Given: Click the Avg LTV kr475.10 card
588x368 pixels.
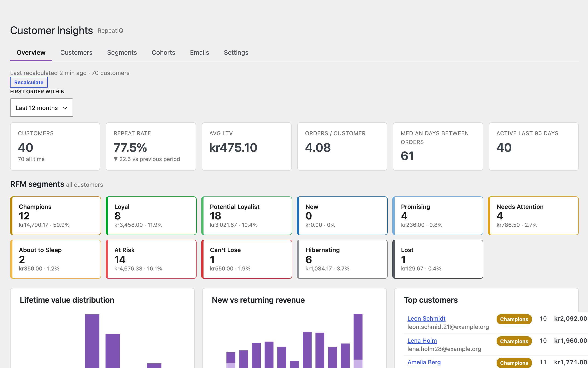Looking at the screenshot, I should pos(247,147).
